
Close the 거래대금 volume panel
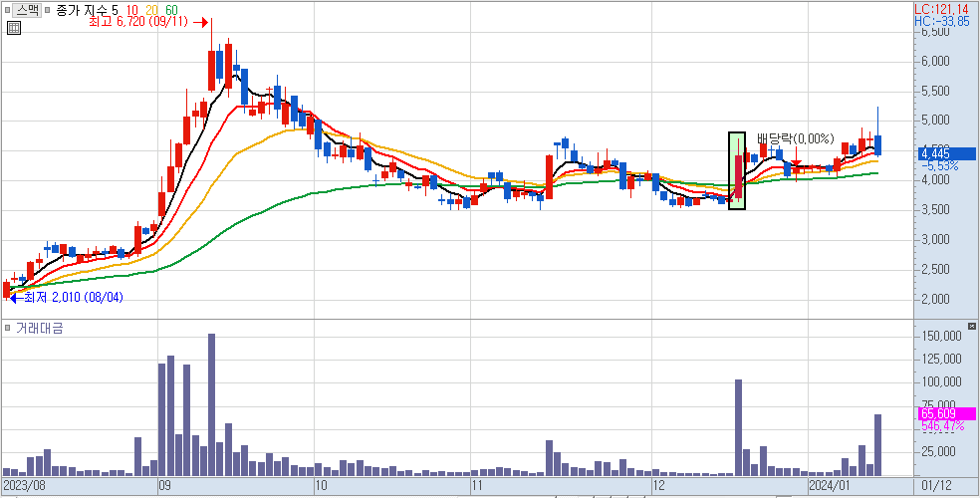pos(971,326)
